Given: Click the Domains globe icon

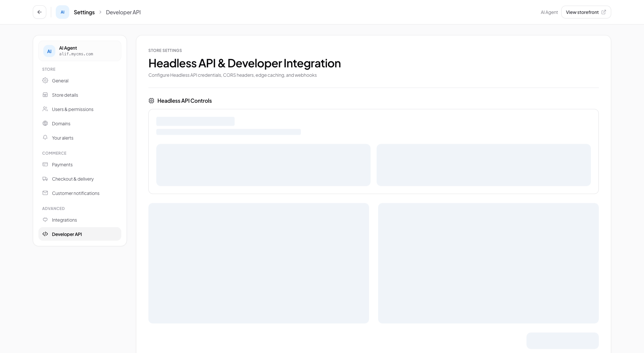Looking at the screenshot, I should (45, 123).
